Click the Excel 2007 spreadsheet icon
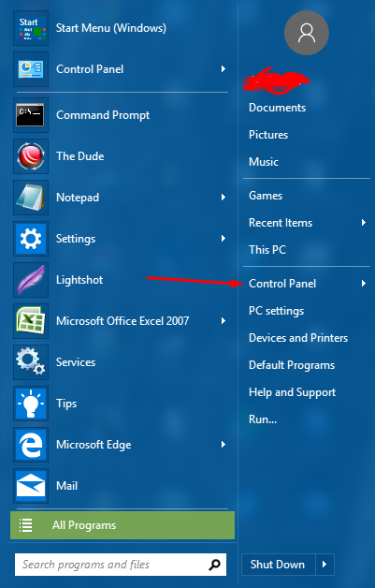This screenshot has width=375, height=588. coord(31,321)
